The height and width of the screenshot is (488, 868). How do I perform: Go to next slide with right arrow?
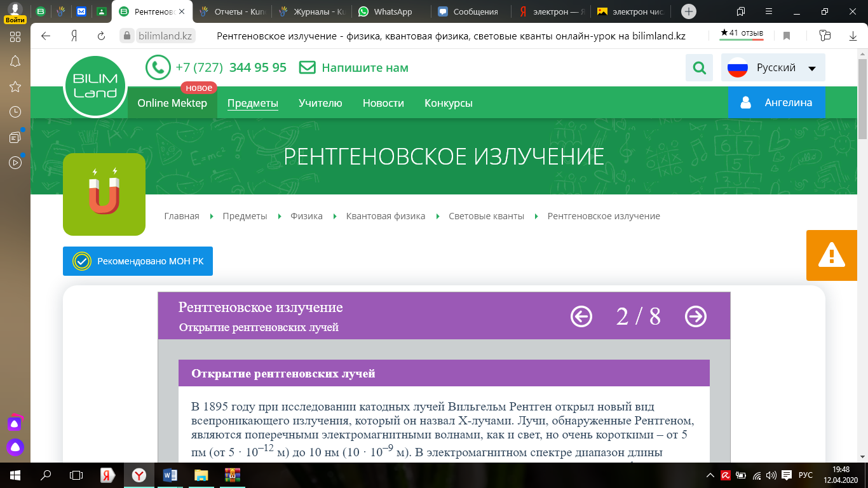[696, 316]
